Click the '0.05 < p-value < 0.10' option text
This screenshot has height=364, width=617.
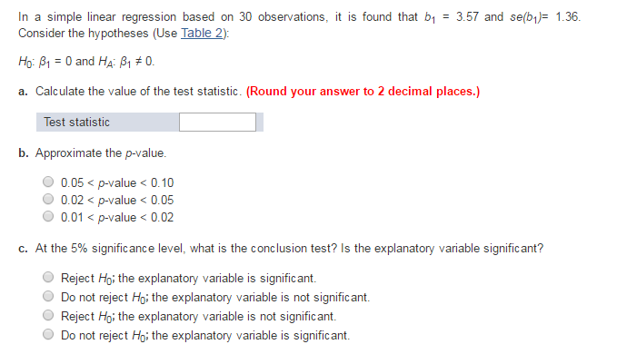point(117,182)
